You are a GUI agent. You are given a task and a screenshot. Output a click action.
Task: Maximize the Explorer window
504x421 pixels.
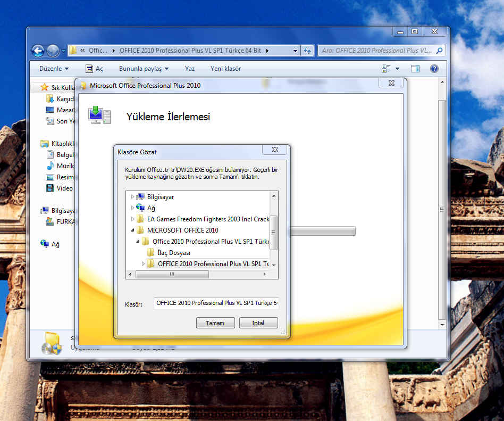(415, 31)
